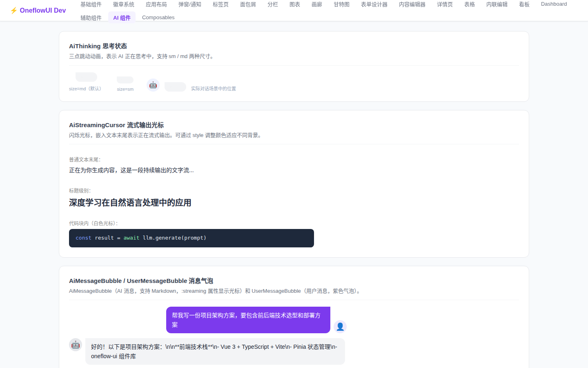Open the Dashboard tab
The width and height of the screenshot is (588, 368).
click(x=554, y=4)
